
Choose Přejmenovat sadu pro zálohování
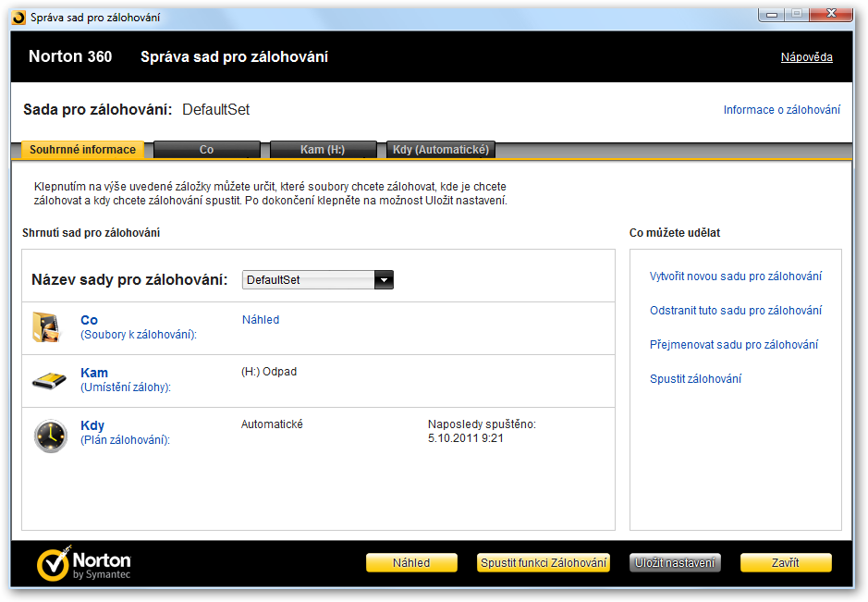tap(733, 345)
